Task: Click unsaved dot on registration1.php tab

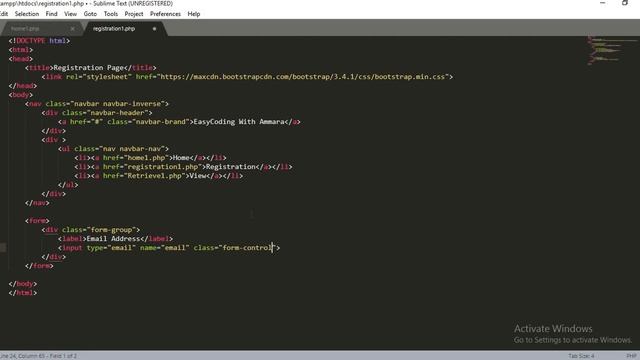Action: (154, 29)
